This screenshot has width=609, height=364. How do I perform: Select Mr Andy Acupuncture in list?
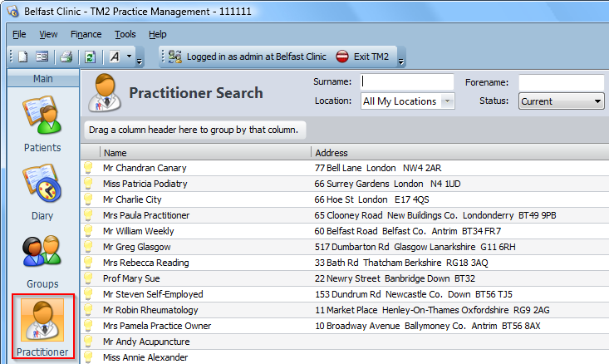pos(146,342)
